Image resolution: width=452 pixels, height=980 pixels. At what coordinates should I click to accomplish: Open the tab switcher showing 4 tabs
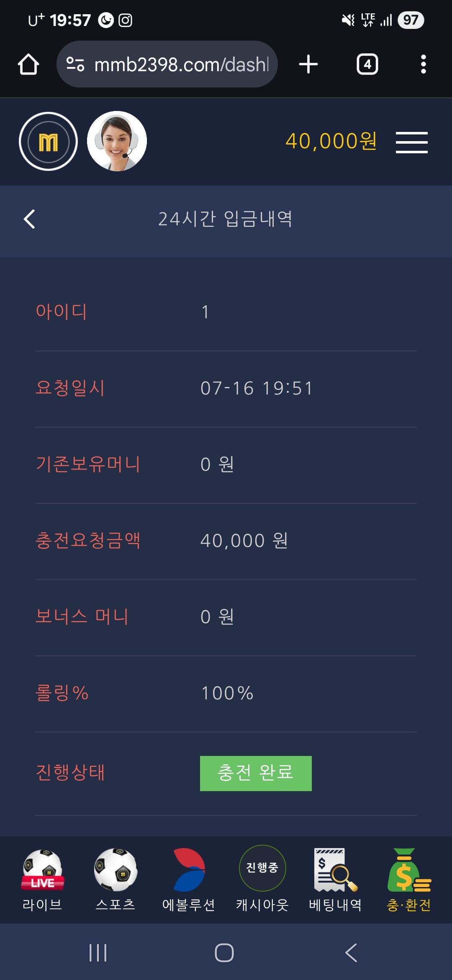[367, 64]
